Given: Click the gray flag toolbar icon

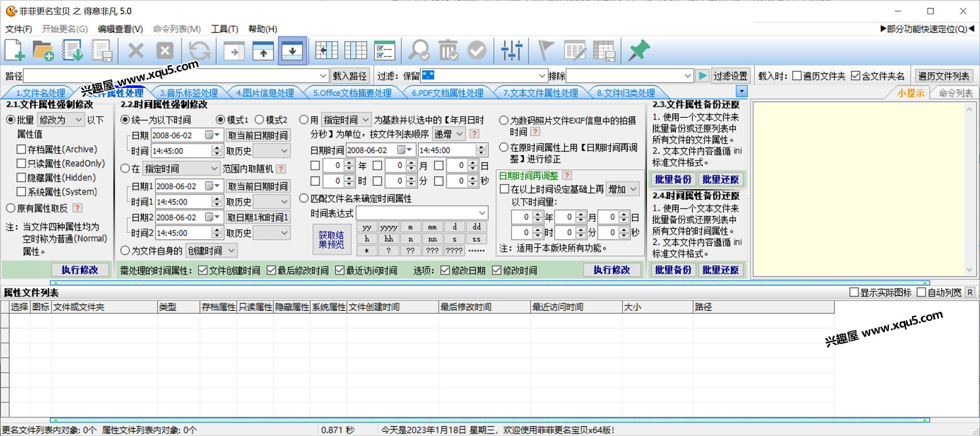Looking at the screenshot, I should click(x=545, y=51).
